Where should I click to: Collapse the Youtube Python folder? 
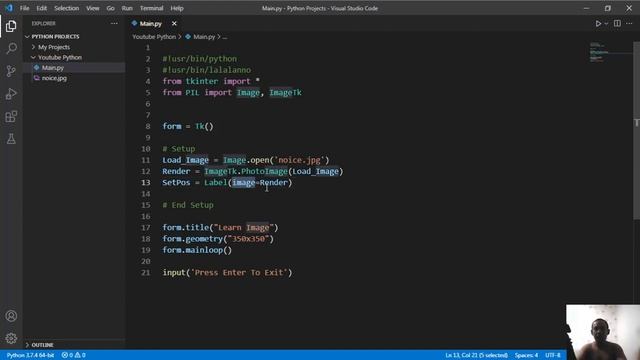[x=73, y=57]
